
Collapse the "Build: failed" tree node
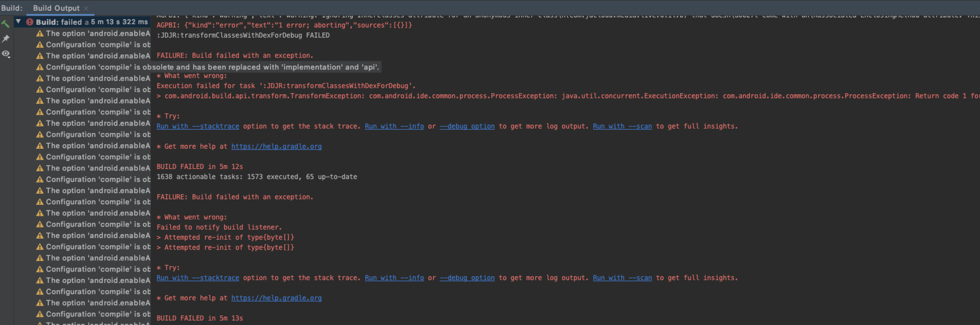point(18,22)
